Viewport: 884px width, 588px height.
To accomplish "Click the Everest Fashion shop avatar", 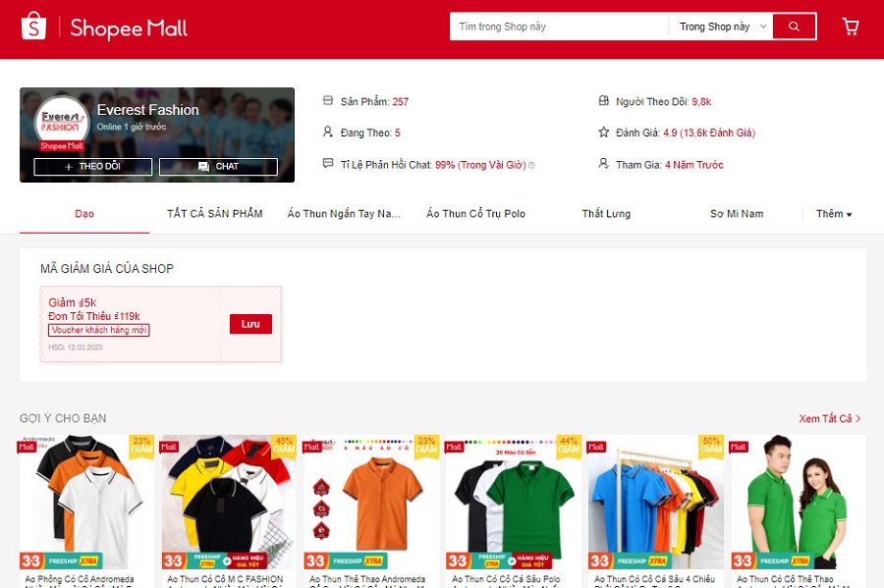I will tap(62, 124).
